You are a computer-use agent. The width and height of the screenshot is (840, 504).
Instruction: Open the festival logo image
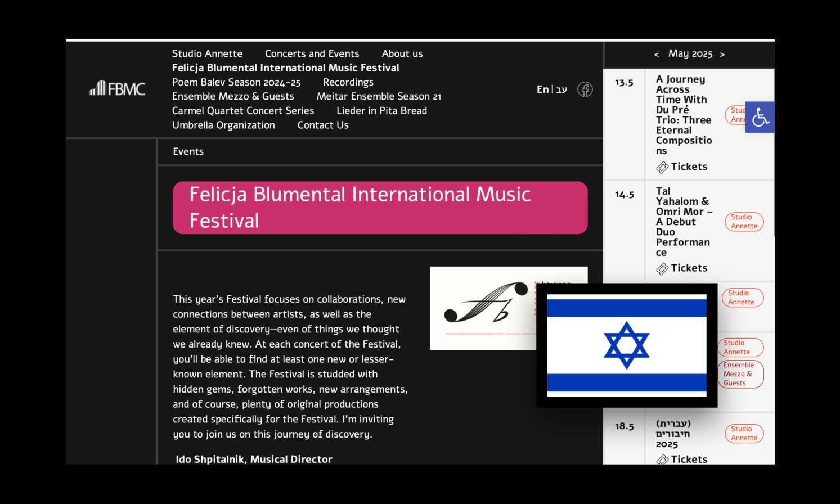483,308
